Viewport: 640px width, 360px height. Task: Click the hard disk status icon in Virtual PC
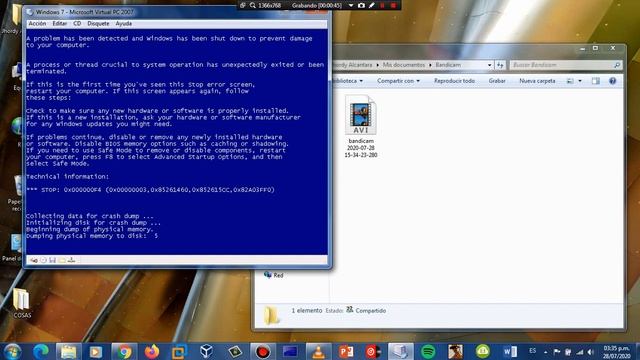34,260
